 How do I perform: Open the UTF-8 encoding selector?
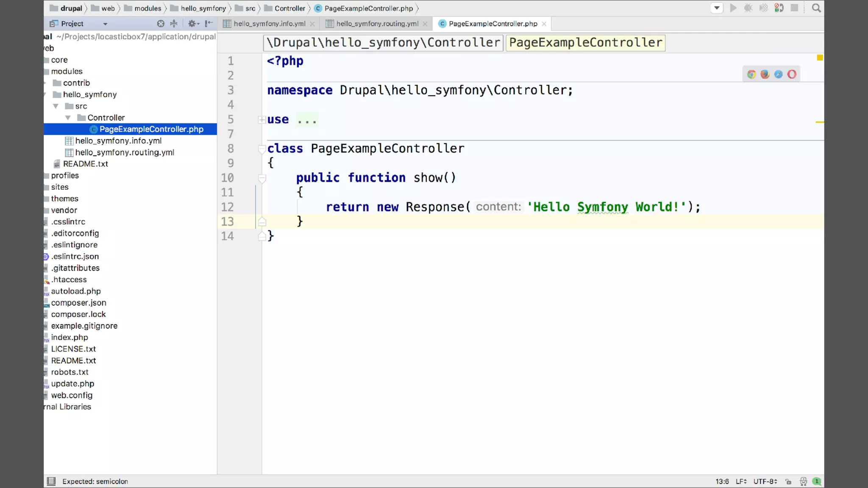coord(765,481)
